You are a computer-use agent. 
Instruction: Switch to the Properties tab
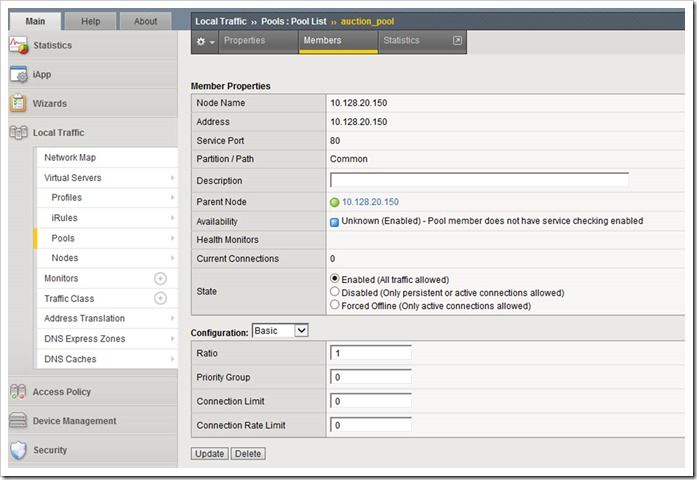click(x=244, y=41)
